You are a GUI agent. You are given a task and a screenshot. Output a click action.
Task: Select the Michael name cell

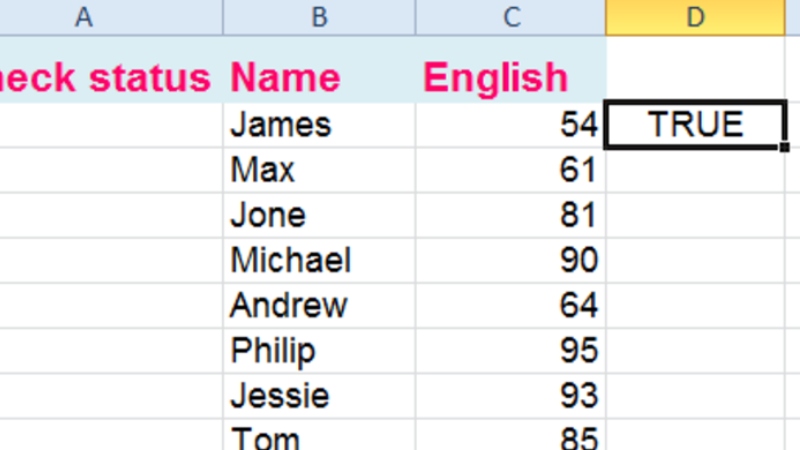[x=319, y=260]
